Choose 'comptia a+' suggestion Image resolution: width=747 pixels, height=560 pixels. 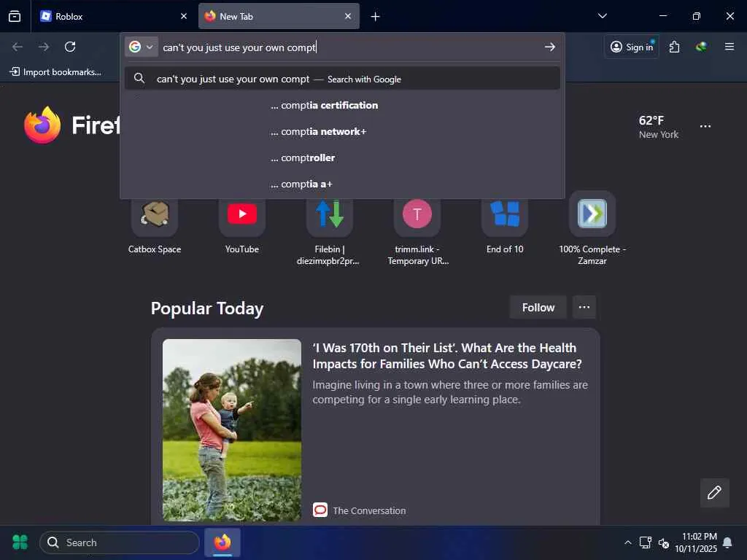click(x=342, y=184)
